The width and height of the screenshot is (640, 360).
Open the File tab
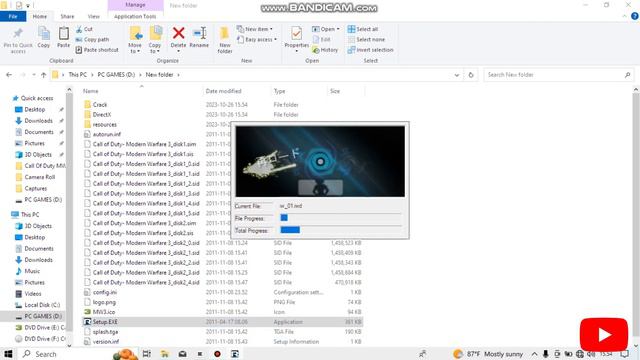tap(13, 16)
